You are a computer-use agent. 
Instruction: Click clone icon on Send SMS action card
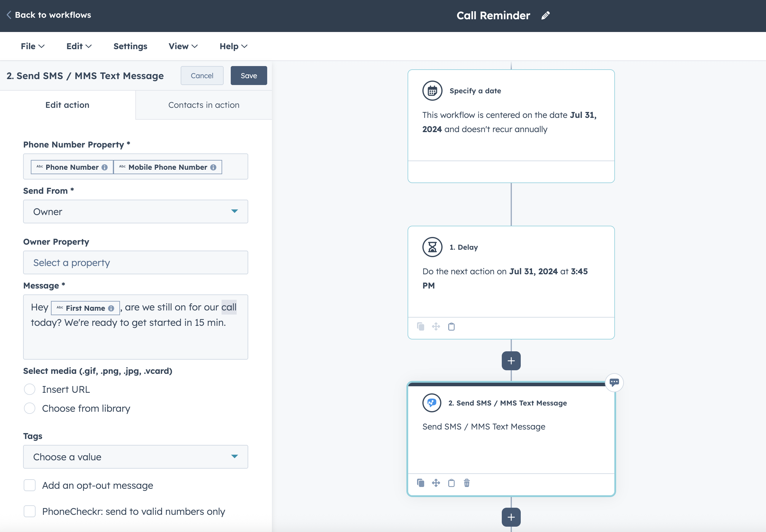pos(420,483)
